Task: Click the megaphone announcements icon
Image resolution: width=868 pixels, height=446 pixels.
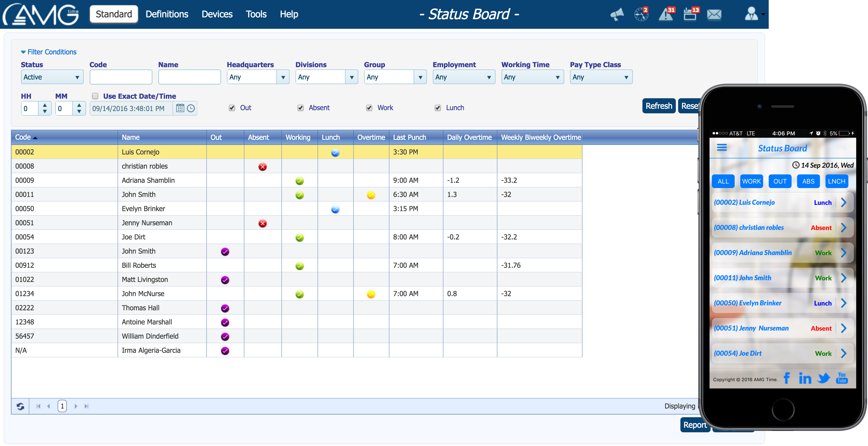Action: [617, 14]
